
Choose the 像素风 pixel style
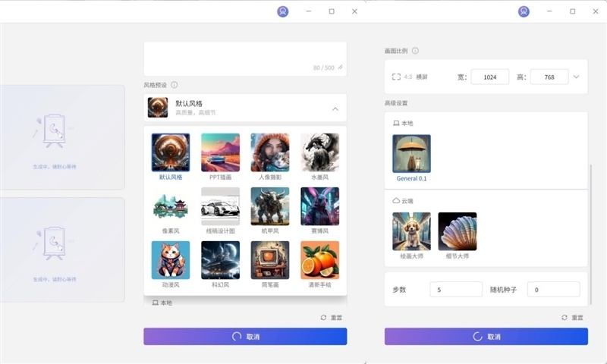click(171, 206)
